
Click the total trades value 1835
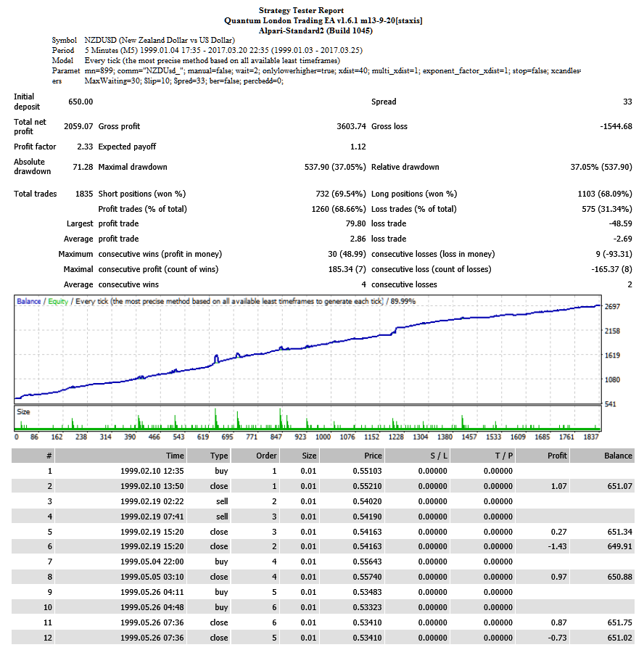(84, 194)
